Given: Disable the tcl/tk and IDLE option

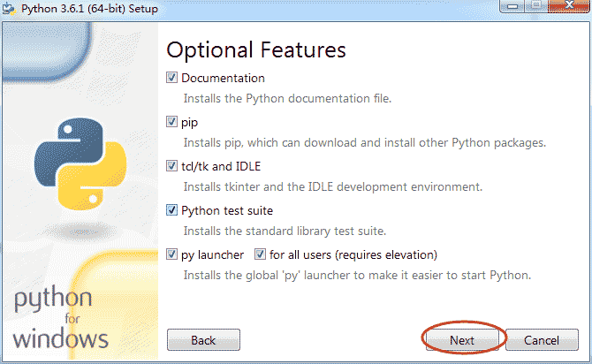Looking at the screenshot, I should coord(172,166).
